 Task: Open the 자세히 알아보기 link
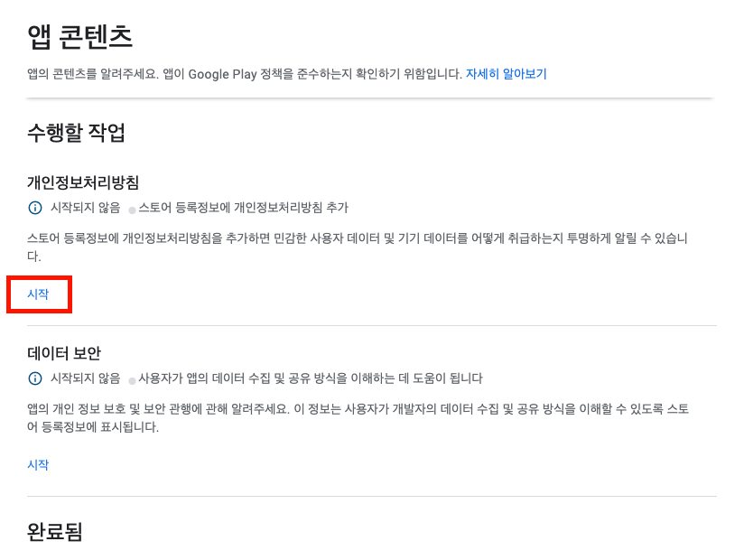click(x=506, y=74)
